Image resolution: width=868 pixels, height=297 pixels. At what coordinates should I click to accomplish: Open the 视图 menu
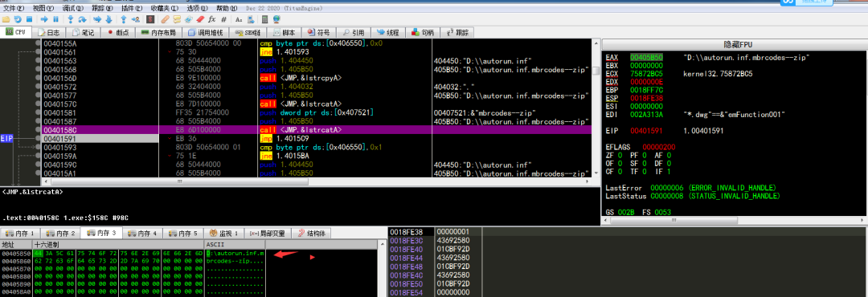click(x=43, y=8)
